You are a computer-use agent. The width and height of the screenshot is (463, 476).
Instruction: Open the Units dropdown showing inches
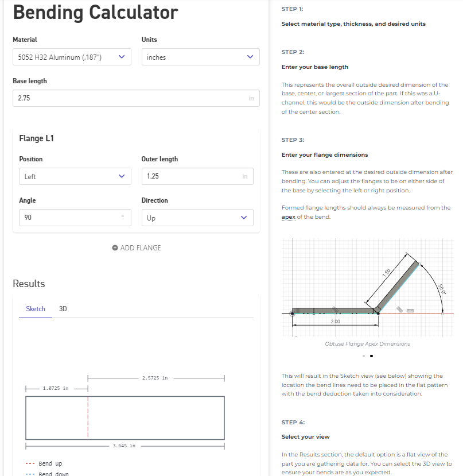coord(200,57)
